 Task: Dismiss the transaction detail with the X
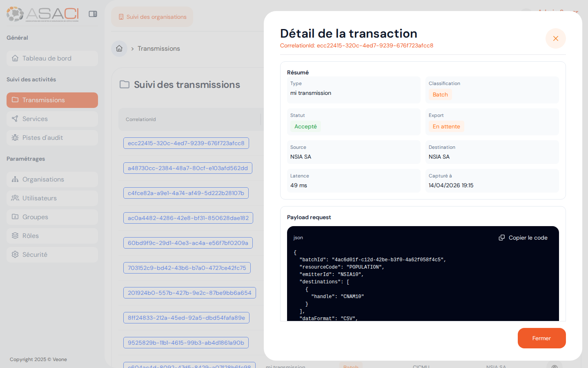point(555,38)
